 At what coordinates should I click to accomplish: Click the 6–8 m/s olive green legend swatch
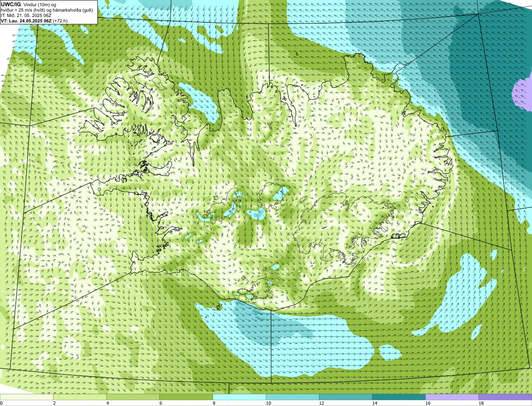pos(186,397)
